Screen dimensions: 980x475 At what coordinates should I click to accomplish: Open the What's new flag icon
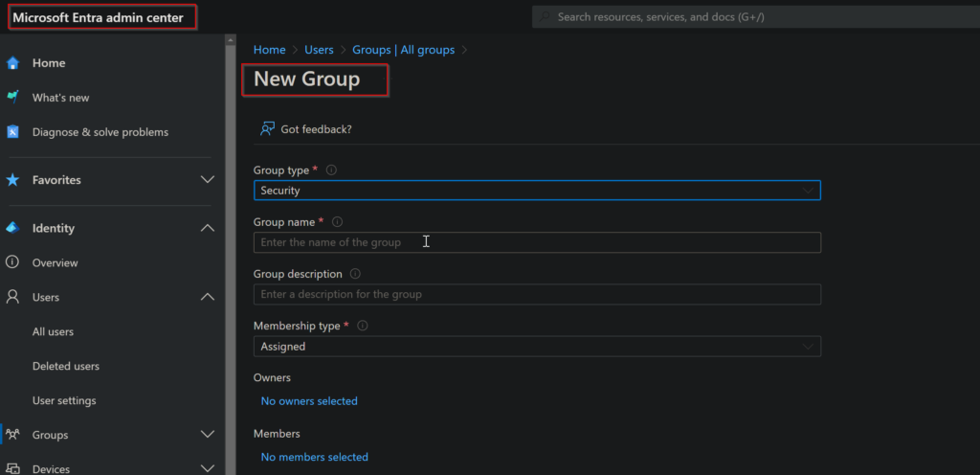[x=12, y=98]
